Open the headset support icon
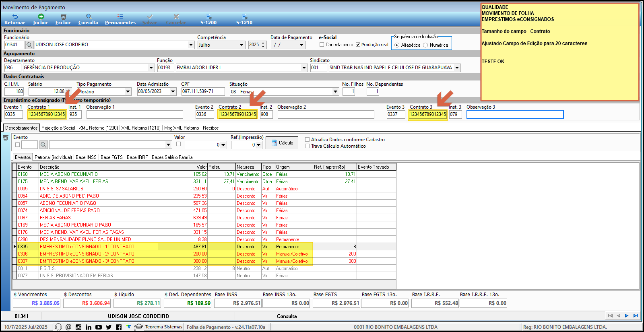The height and width of the screenshot is (332, 644). coord(58,327)
